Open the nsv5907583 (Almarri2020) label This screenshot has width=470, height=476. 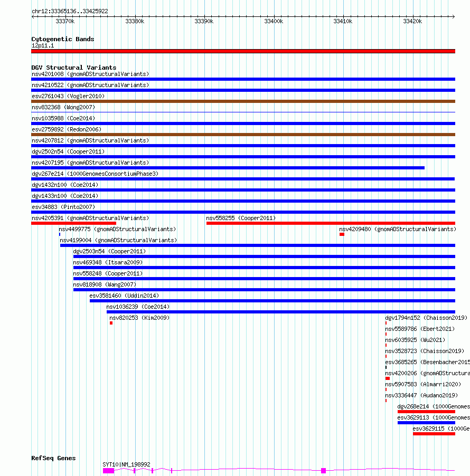(423, 384)
